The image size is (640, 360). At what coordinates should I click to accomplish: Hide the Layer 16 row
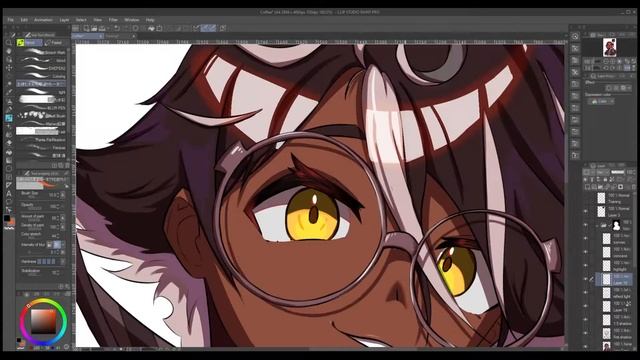tap(586, 306)
